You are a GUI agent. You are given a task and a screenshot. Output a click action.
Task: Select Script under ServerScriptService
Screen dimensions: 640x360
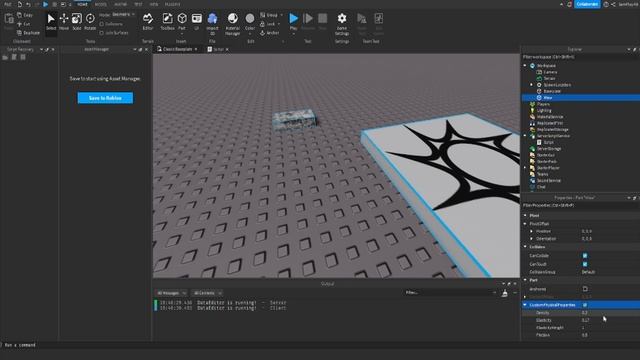point(548,142)
